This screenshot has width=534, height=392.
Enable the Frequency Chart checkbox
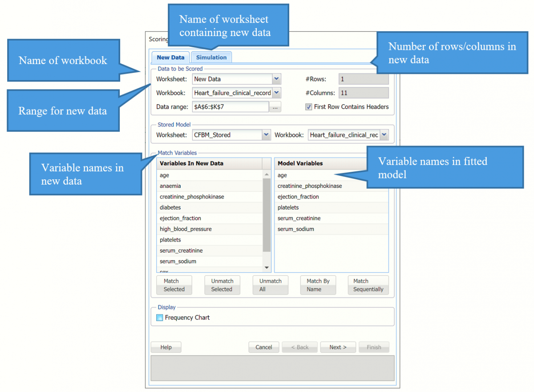click(x=160, y=318)
